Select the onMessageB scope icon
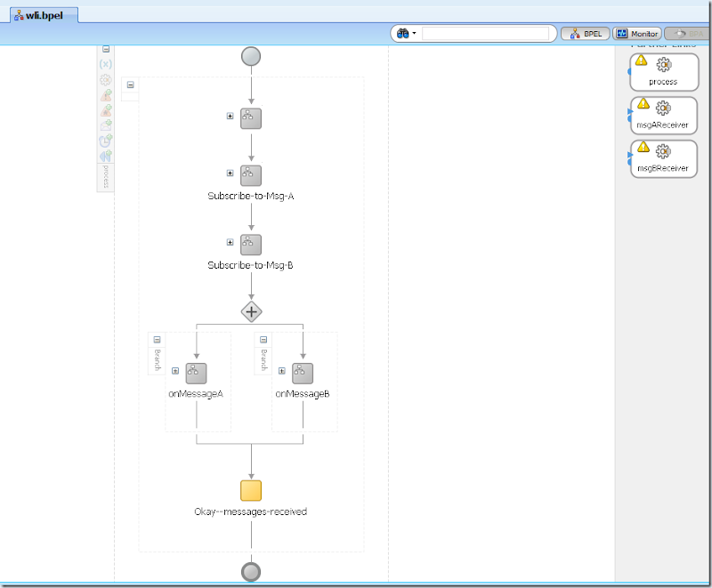 click(x=303, y=374)
